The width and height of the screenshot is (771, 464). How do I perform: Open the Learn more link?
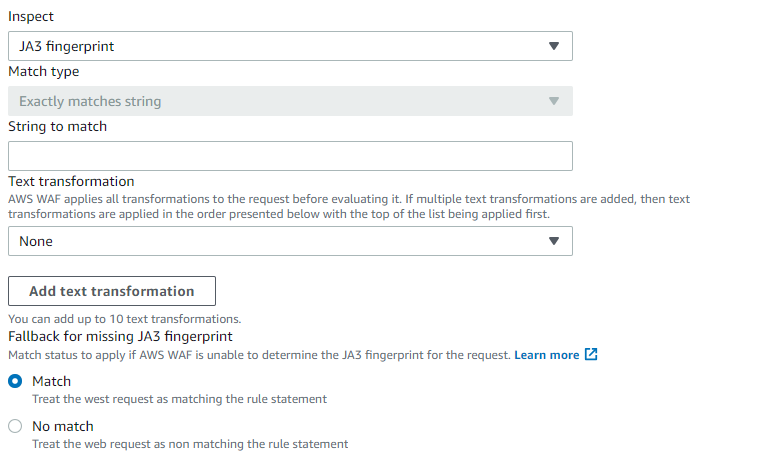click(547, 355)
